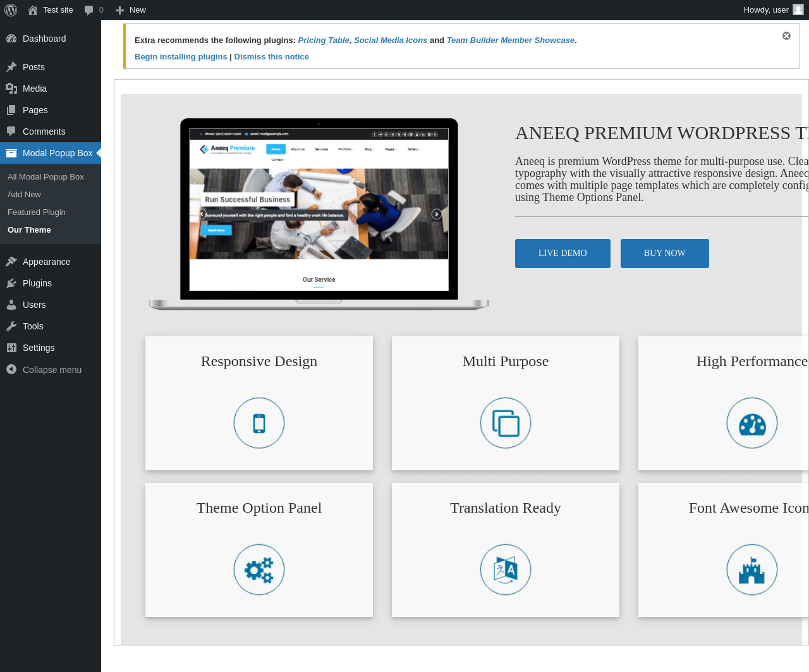Open the New content menu
The image size is (809, 672).
coord(130,10)
